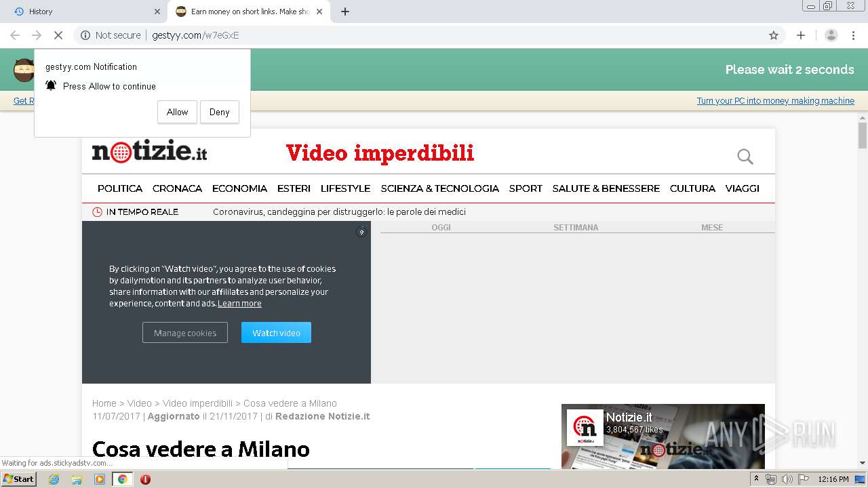Close the History tab

pyautogui.click(x=157, y=12)
